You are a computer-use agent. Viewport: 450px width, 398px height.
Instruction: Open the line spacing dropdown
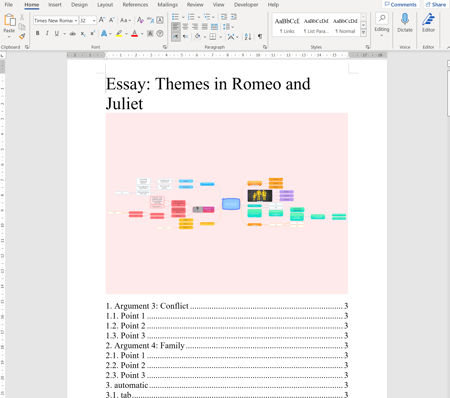(228, 27)
